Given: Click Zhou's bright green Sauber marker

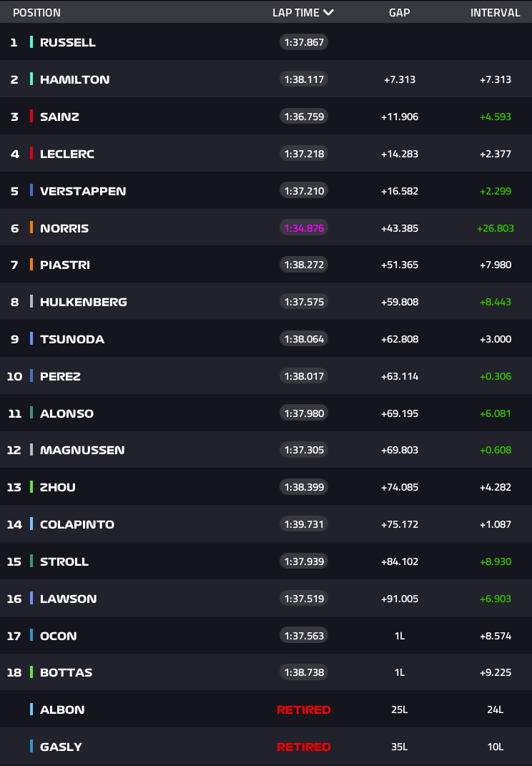Looking at the screenshot, I should click(x=31, y=487).
